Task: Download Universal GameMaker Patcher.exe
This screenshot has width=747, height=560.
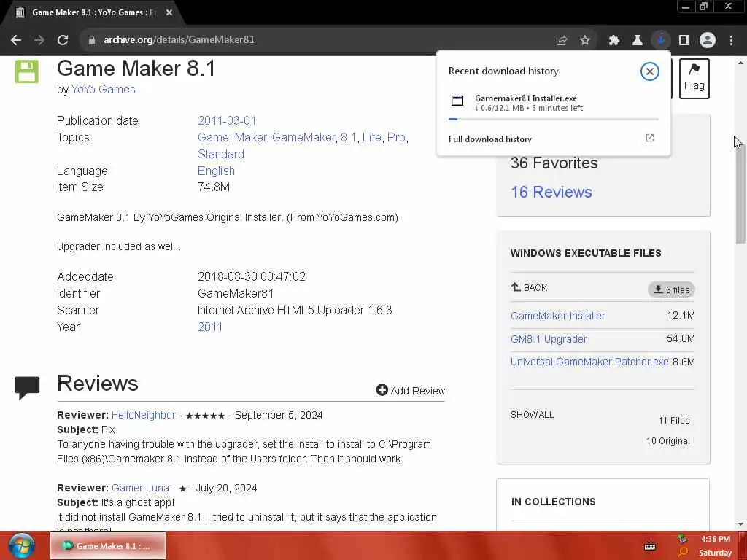Action: click(x=589, y=362)
